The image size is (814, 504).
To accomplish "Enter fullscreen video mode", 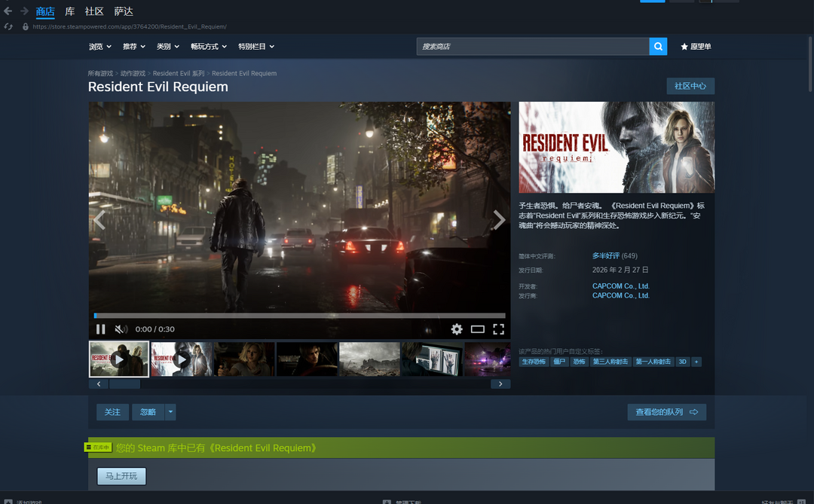I will [498, 329].
